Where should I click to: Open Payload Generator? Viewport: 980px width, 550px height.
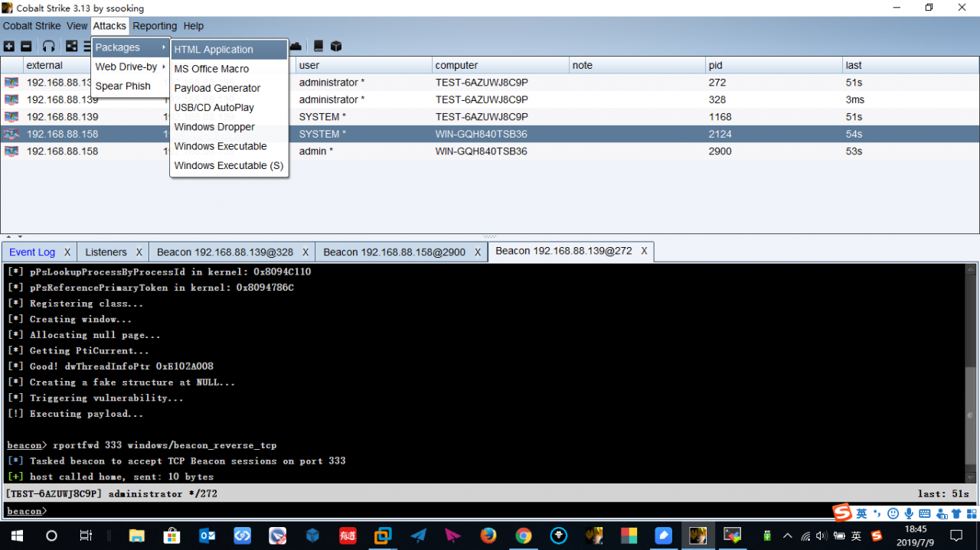coord(229,88)
